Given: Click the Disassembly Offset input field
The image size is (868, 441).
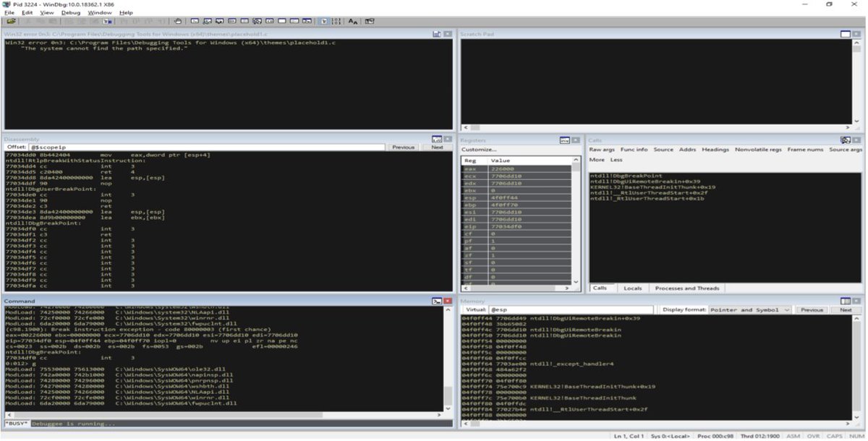Looking at the screenshot, I should point(206,147).
